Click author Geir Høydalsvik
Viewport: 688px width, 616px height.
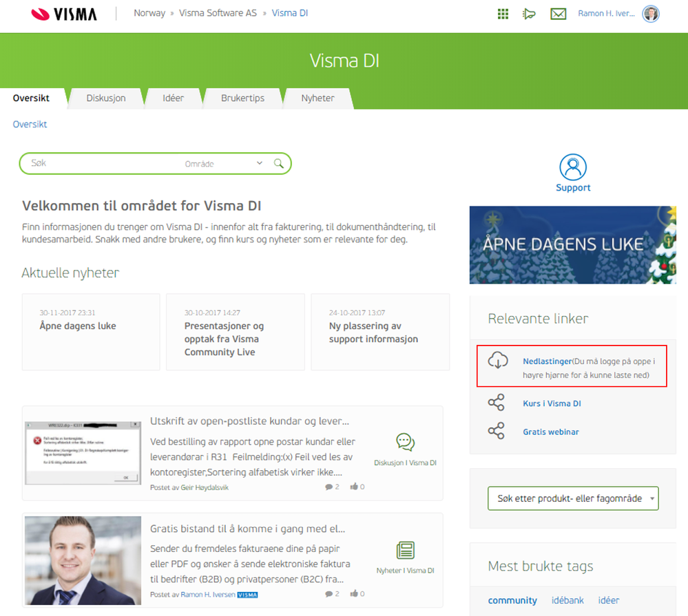[205, 487]
